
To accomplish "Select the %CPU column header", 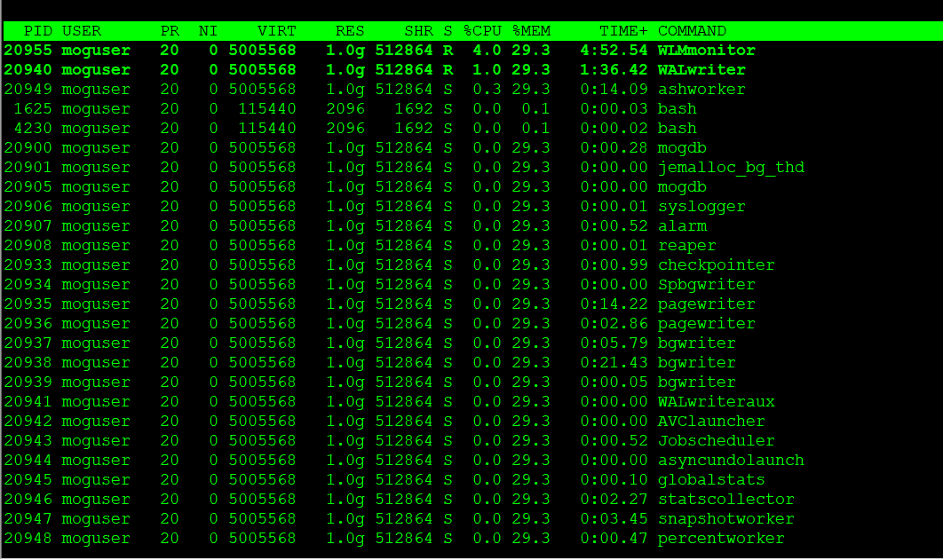I will tap(482, 31).
